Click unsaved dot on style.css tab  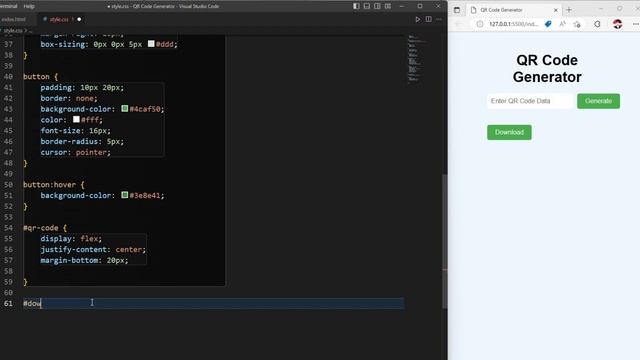[79, 19]
